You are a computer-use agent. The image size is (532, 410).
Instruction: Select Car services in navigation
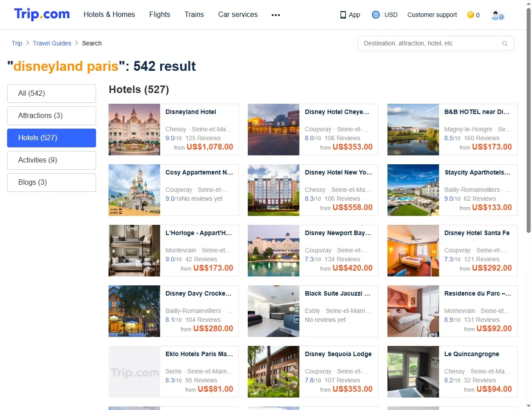point(238,15)
